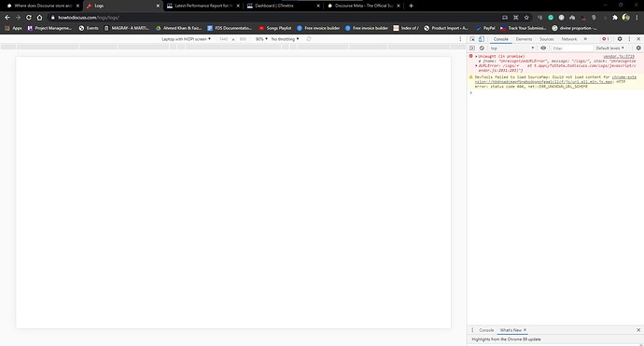Open the Extensions puzzle-piece menu
Image resolution: width=644 pixels, height=346 pixels.
coord(615,18)
